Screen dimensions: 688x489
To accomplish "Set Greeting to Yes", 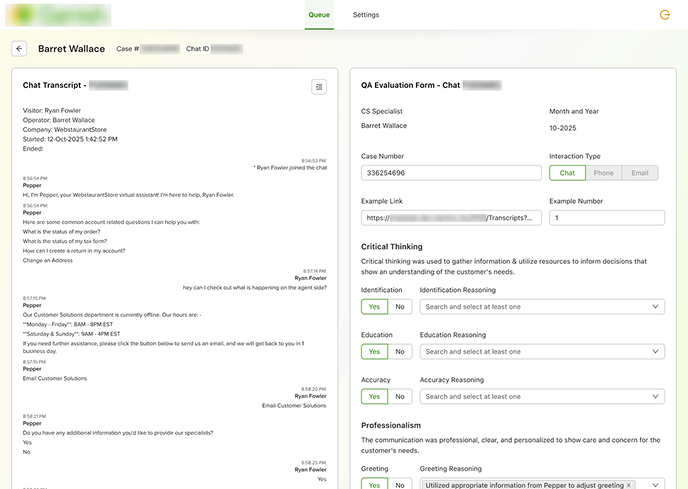I will coord(374,484).
